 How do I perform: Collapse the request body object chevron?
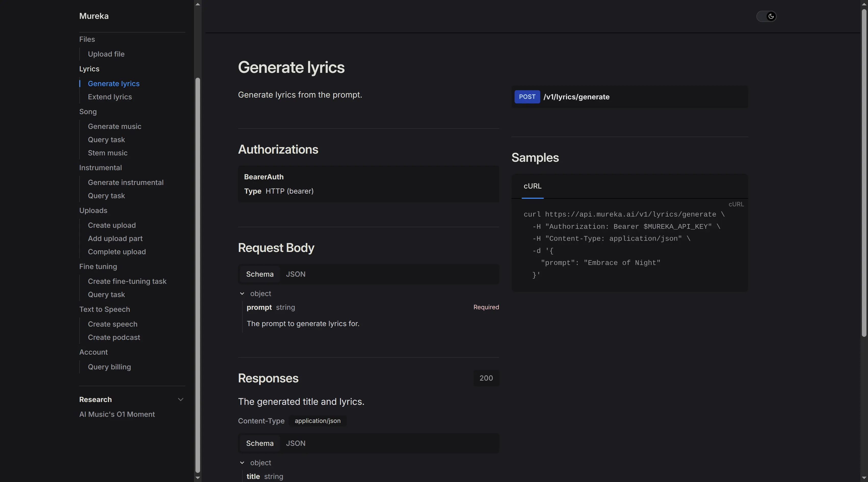click(x=242, y=294)
